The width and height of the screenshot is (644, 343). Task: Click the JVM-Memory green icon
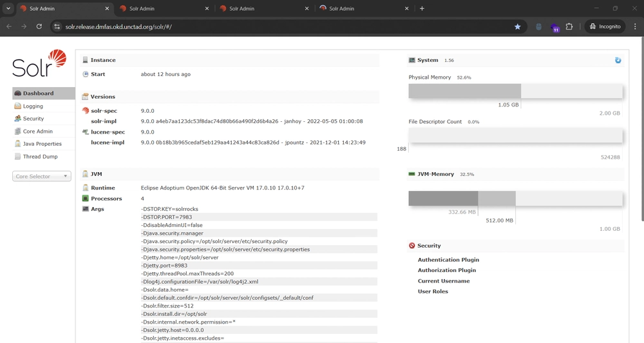(x=412, y=174)
